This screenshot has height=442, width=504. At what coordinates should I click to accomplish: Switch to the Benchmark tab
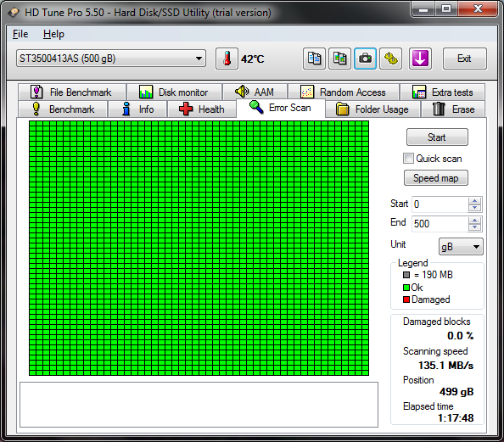[63, 109]
